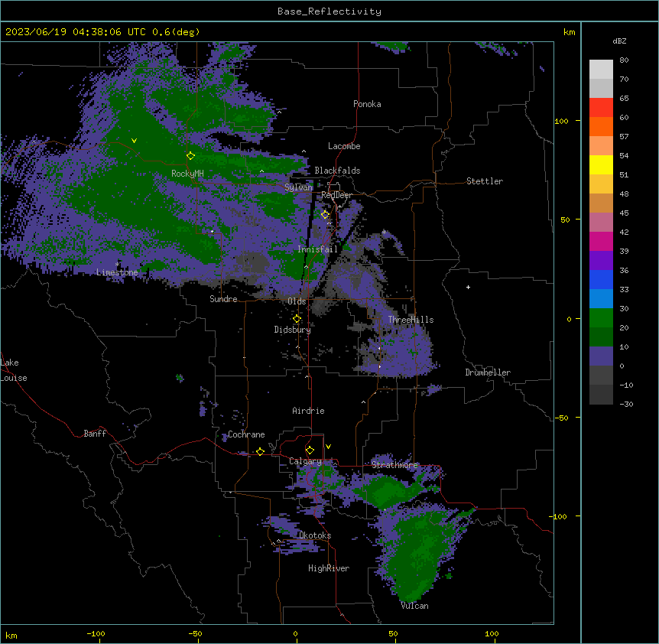Screen dimensions: 659x644
Task: Click the Okotoks label
Action: [x=315, y=535]
